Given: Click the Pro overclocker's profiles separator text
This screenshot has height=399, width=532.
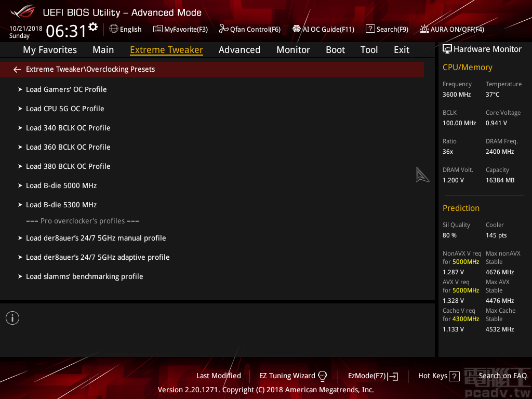Looking at the screenshot, I should click(x=83, y=221).
